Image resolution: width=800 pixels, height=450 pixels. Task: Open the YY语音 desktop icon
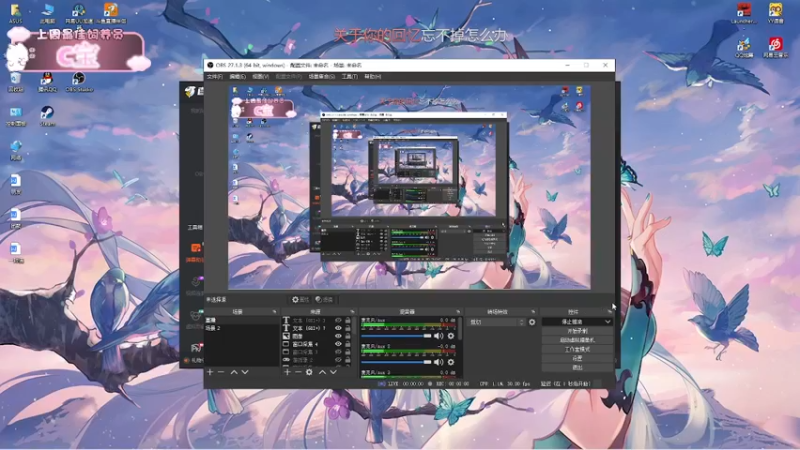pos(776,14)
